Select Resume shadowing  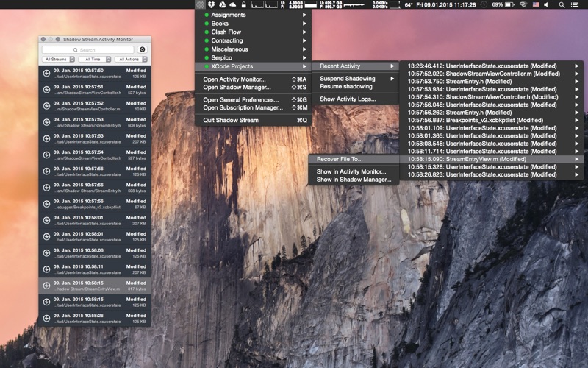pos(356,86)
